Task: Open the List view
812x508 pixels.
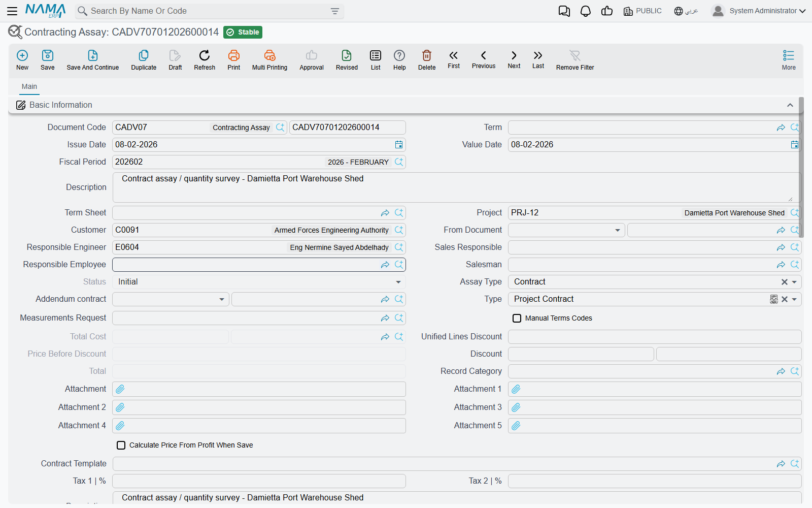Action: click(376, 60)
